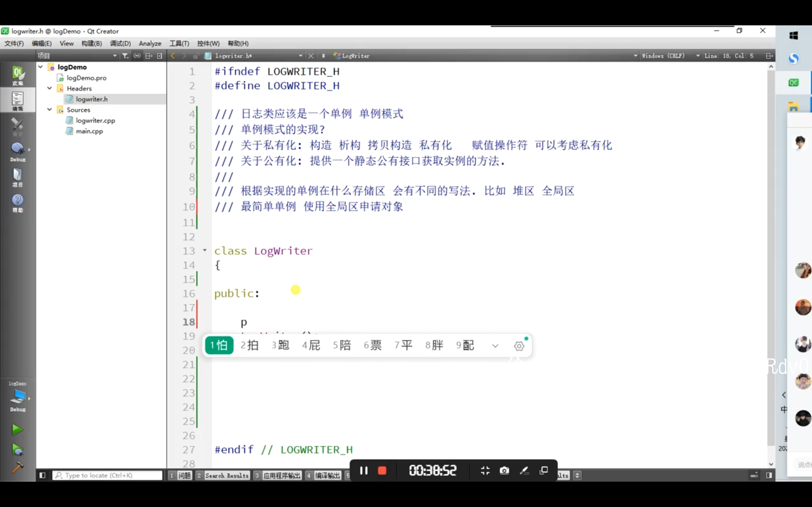Click the filter tree icon in project pane
The width and height of the screenshot is (812, 507).
(125, 56)
